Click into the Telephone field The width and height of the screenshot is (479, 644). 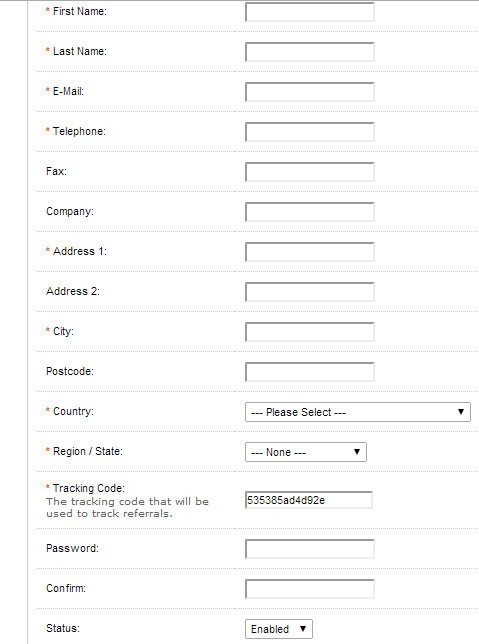(x=310, y=132)
